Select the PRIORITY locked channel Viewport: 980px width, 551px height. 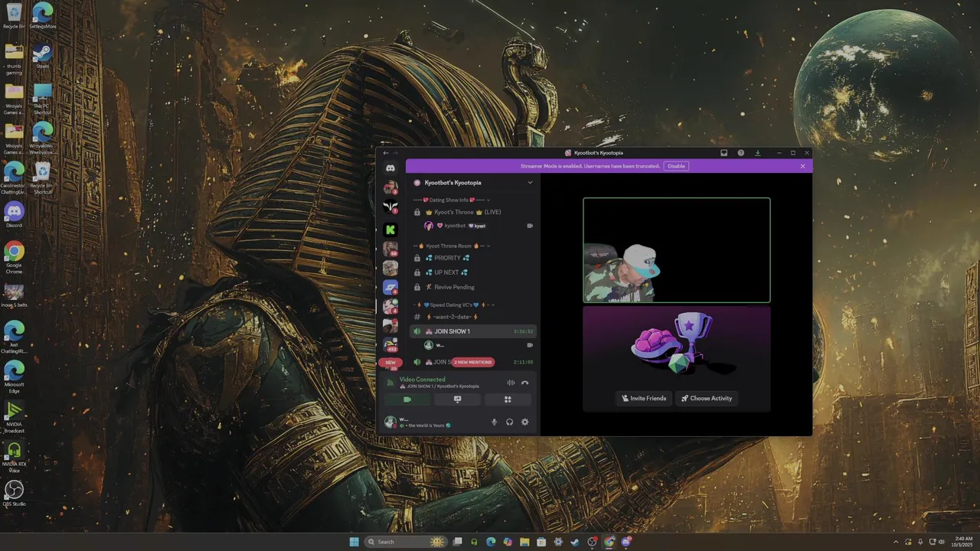(472, 258)
